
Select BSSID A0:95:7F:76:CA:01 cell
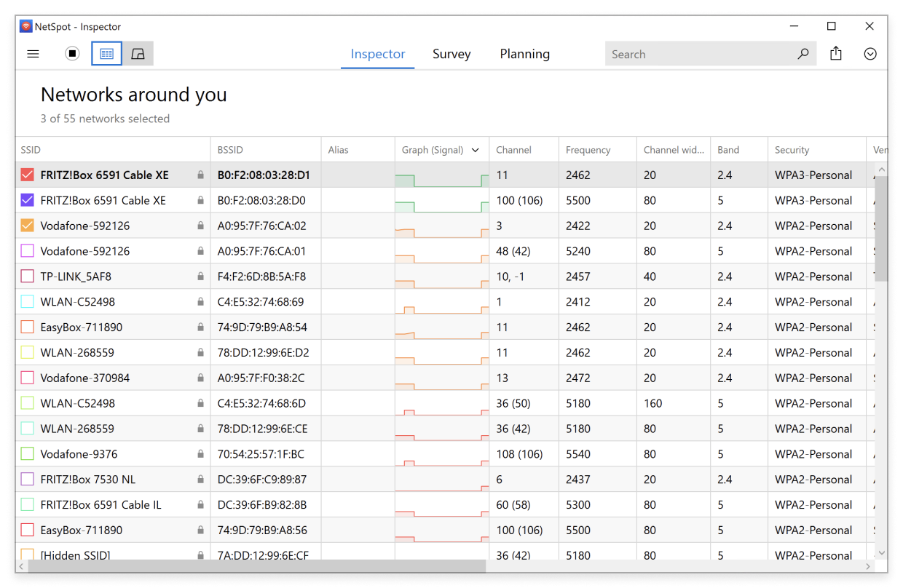coord(266,251)
